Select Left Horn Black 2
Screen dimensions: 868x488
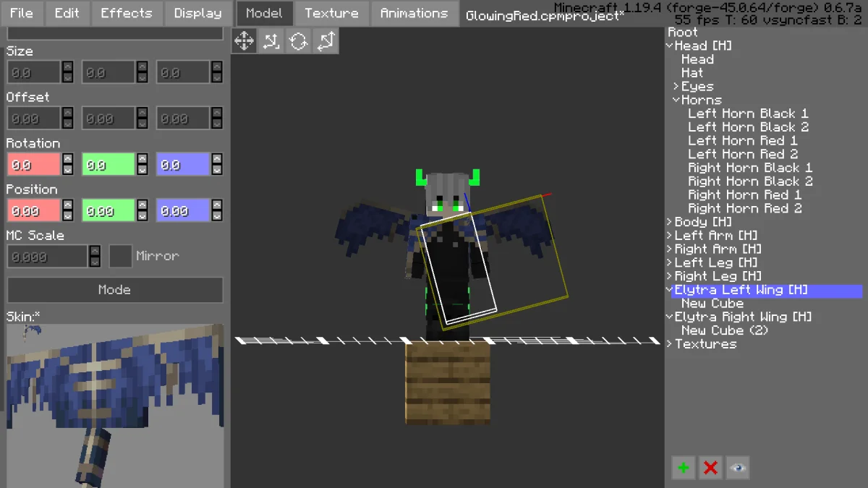tap(748, 127)
